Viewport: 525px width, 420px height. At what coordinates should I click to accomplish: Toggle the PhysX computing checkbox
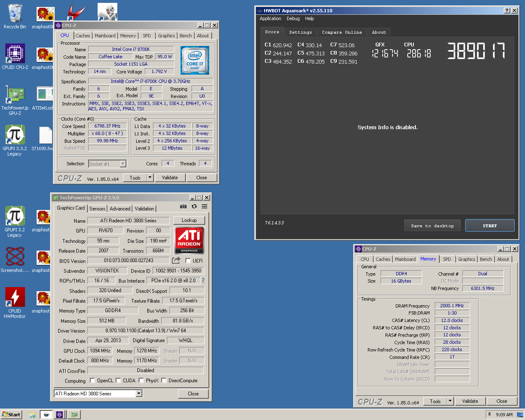coord(141,380)
